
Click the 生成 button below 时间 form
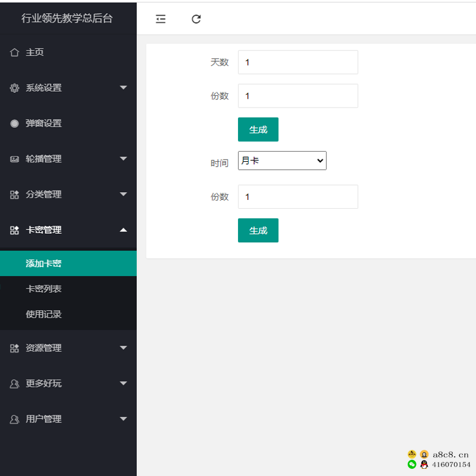click(x=258, y=230)
